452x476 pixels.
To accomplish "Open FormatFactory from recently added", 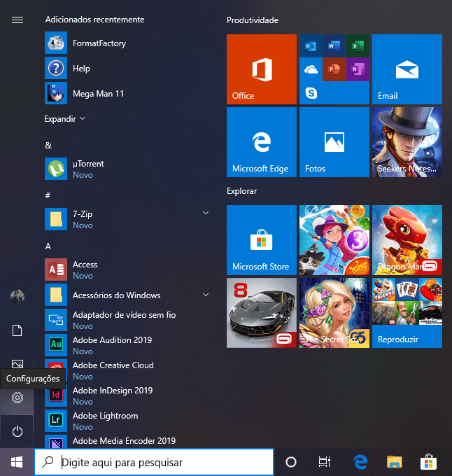I will pos(99,43).
